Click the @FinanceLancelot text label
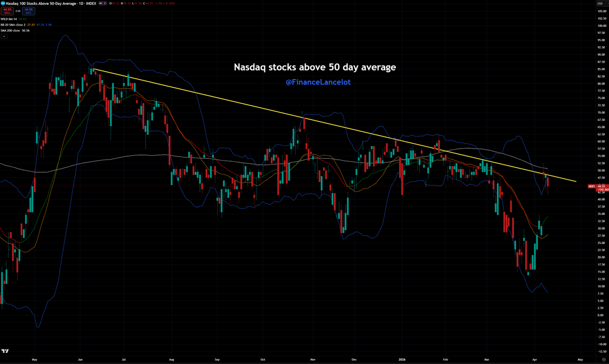The image size is (609, 364). [x=318, y=82]
